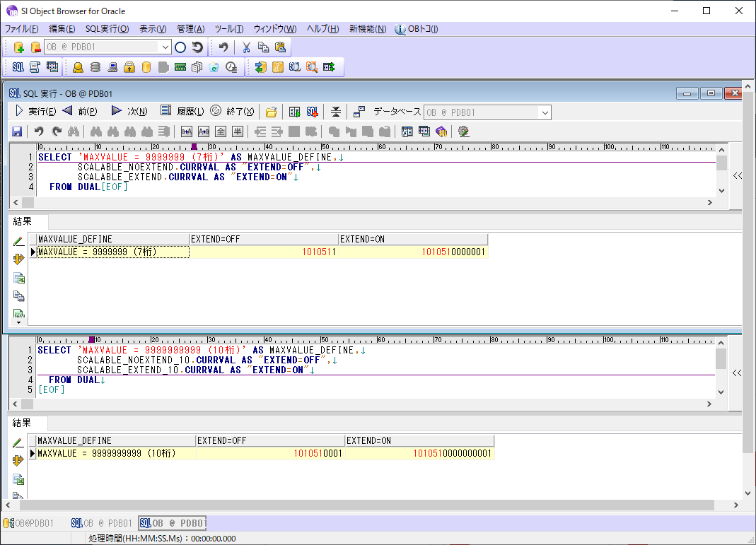Open the ツール menu

(228, 29)
